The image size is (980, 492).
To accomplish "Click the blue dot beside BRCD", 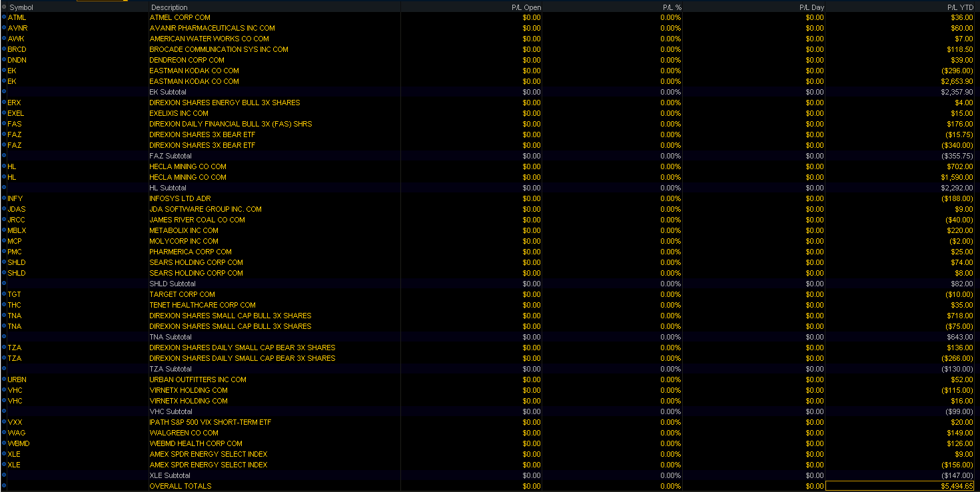I will point(4,49).
